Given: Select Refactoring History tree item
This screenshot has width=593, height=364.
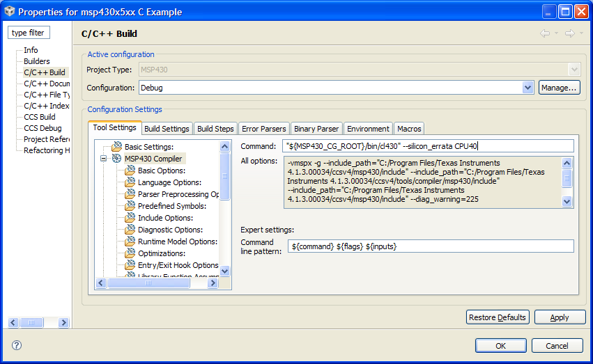Looking at the screenshot, I should (47, 150).
